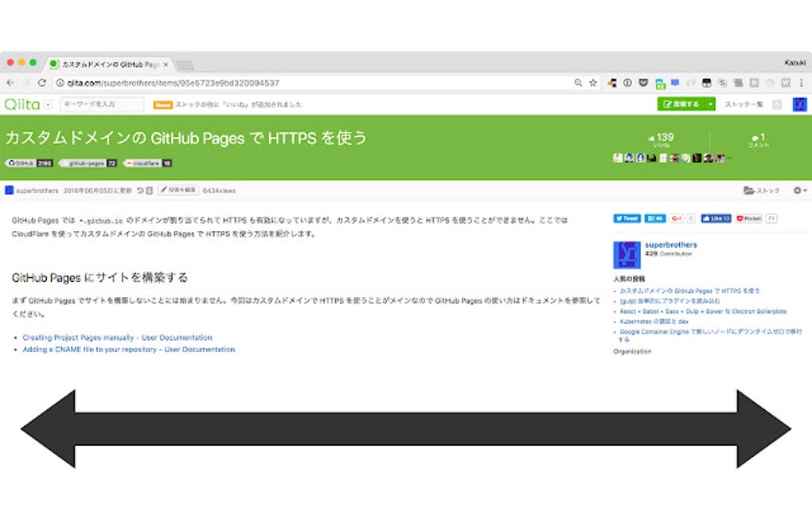The image size is (812, 508).
Task: Open the gear settings icon on article bar
Action: click(799, 190)
